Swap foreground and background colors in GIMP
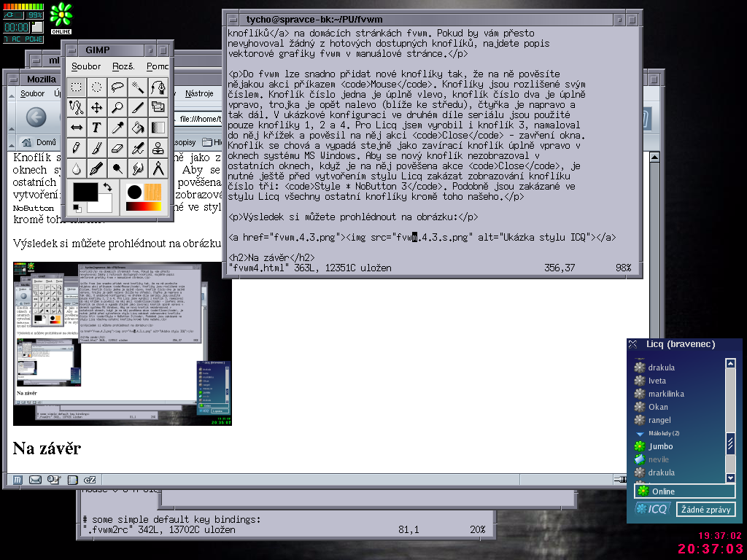Screen dimensions: 747x560 (108, 187)
